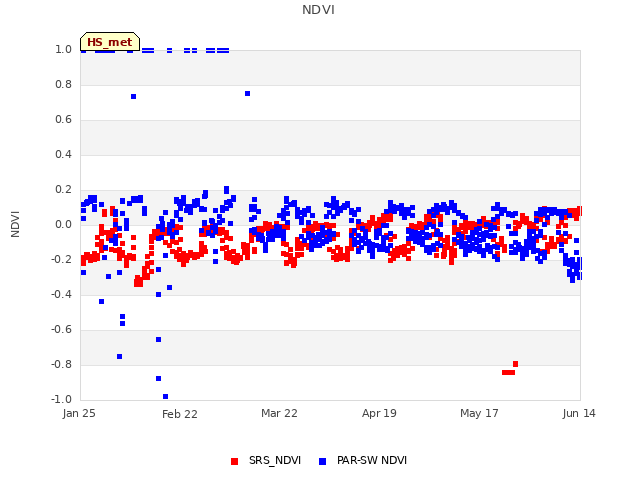Screen dimensions: 640x480
Task: Click the Jan 25 x-axis label
Action: [x=79, y=413]
